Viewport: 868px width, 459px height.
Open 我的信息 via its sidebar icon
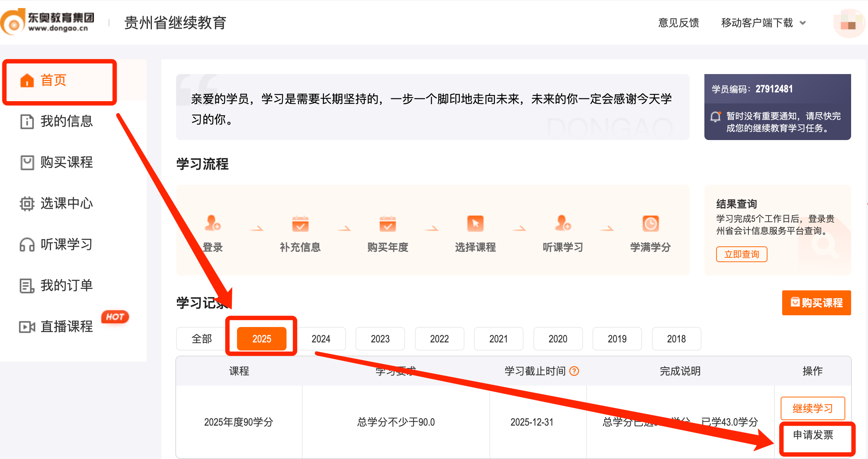tap(27, 122)
